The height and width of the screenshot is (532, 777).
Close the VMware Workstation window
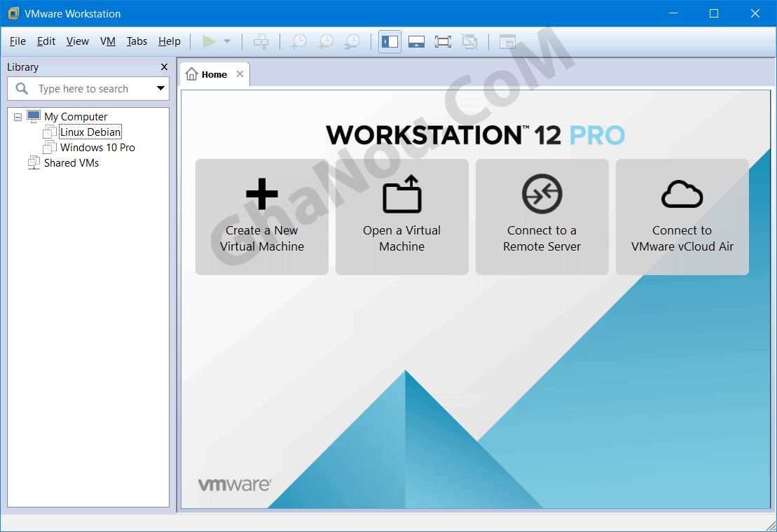coord(755,13)
